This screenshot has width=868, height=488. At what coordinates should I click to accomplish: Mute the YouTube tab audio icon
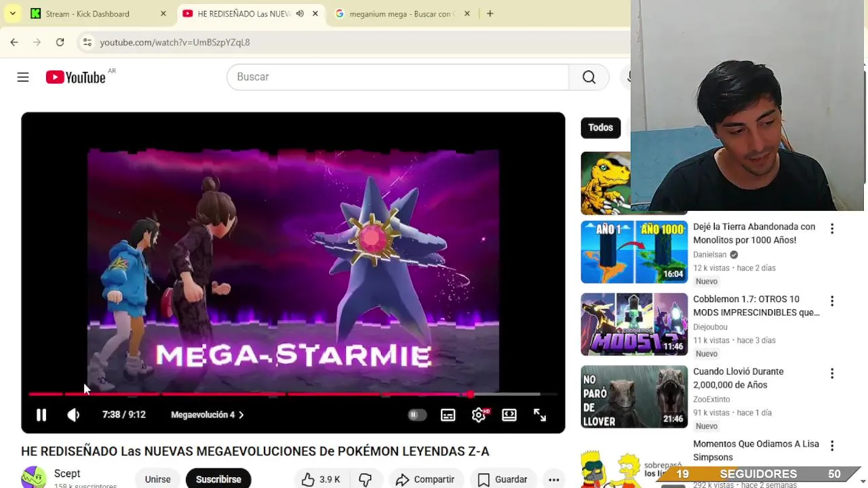(x=300, y=14)
